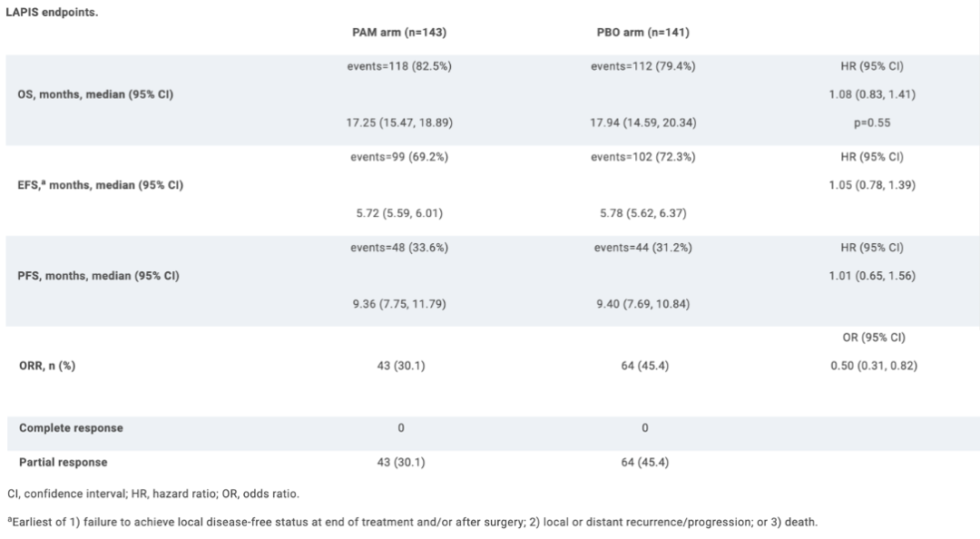Image resolution: width=980 pixels, height=539 pixels.
Task: Click the EFS months median row label
Action: click(x=101, y=185)
